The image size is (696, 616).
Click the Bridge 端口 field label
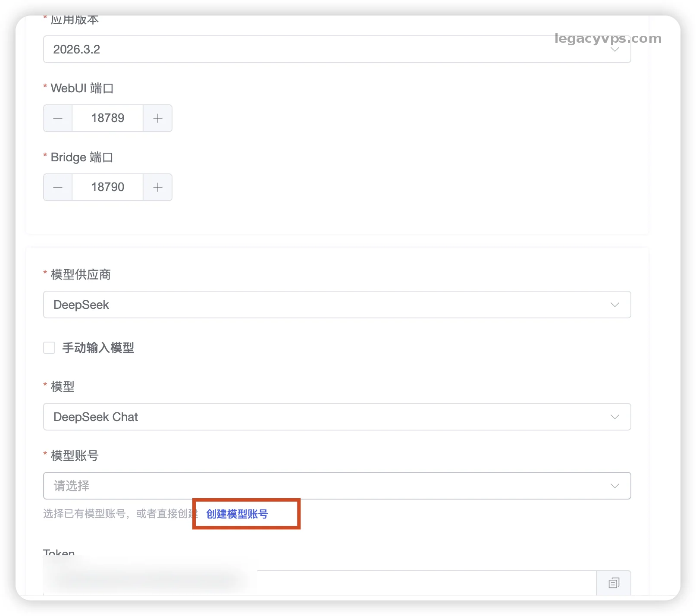[x=82, y=157]
